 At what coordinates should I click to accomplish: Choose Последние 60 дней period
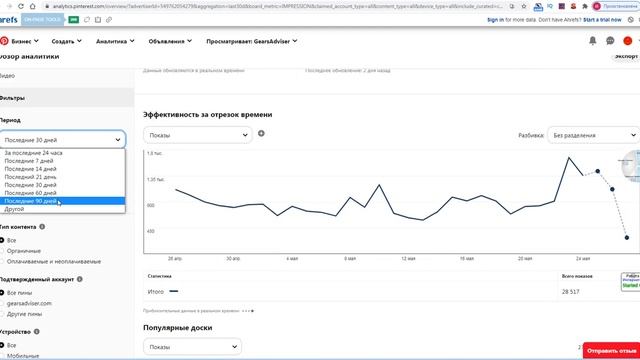[62, 193]
